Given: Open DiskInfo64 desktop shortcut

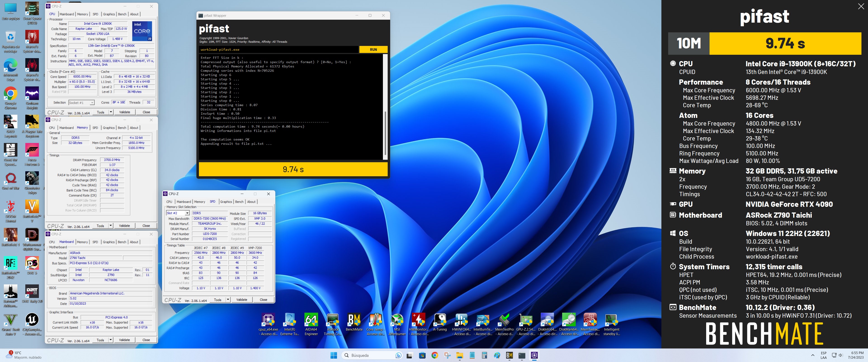Looking at the screenshot, I should pyautogui.click(x=547, y=324).
